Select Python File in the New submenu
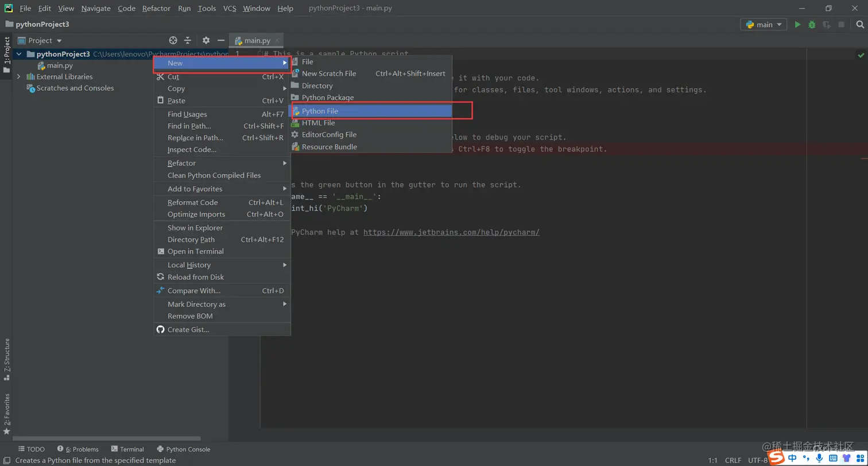 coord(370,111)
